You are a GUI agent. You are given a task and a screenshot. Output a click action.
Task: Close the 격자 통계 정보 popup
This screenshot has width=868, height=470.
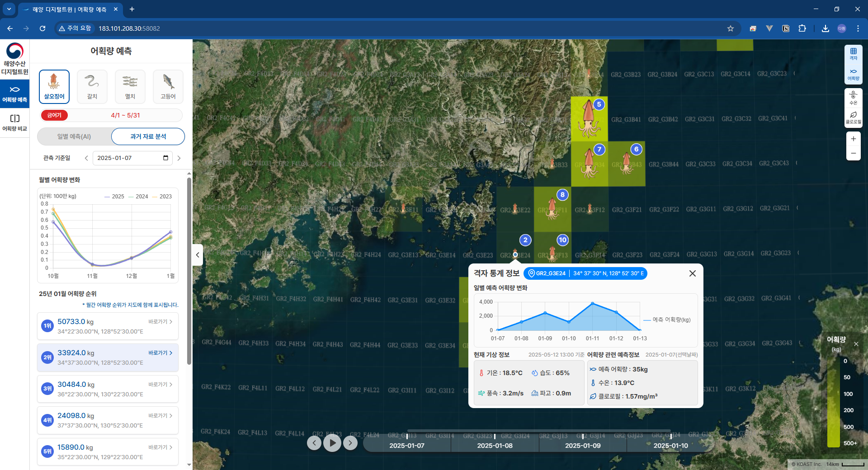coord(692,273)
